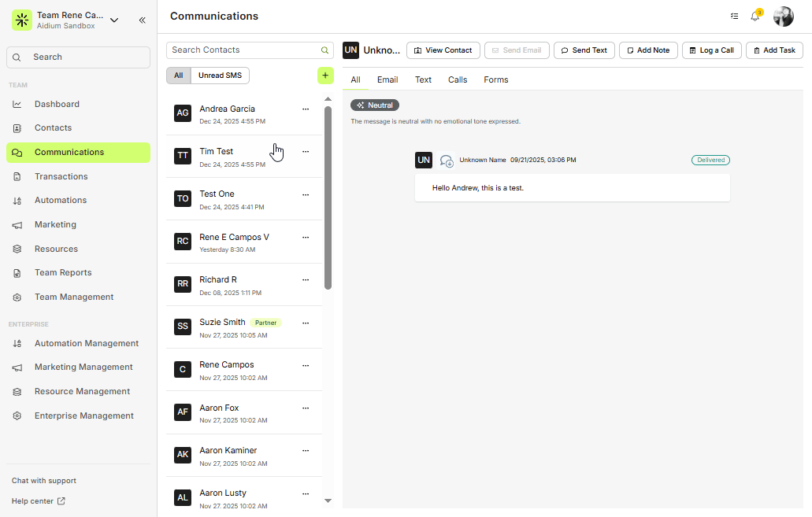
Task: Open the Email tab in conversation view
Action: click(x=387, y=79)
